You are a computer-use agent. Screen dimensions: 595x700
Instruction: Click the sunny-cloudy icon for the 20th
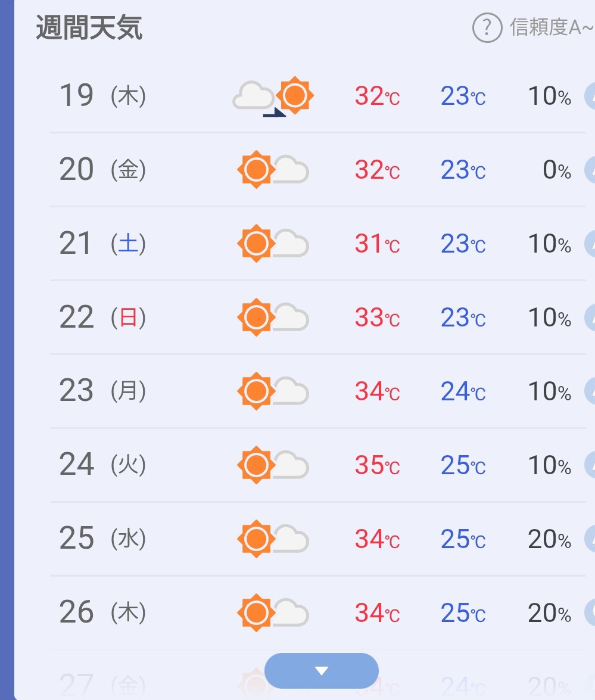tap(273, 170)
